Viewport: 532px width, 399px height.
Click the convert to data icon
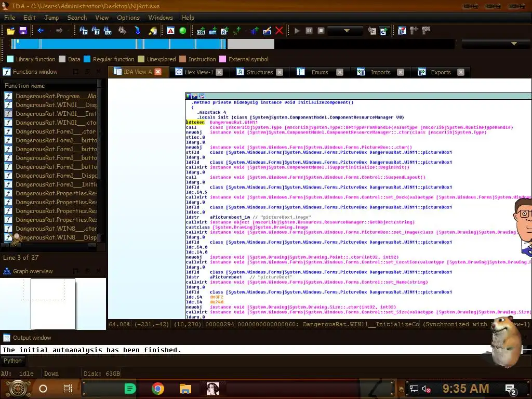(212, 31)
